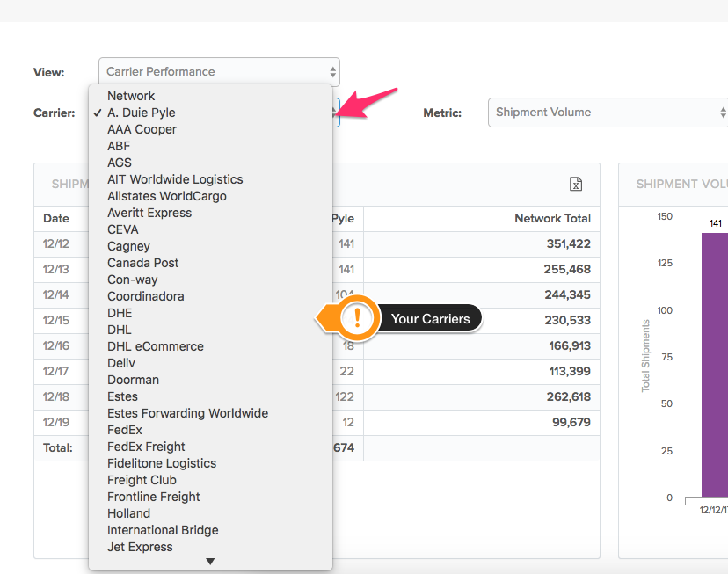
Task: Select AGS carrier option
Action: click(x=210, y=163)
